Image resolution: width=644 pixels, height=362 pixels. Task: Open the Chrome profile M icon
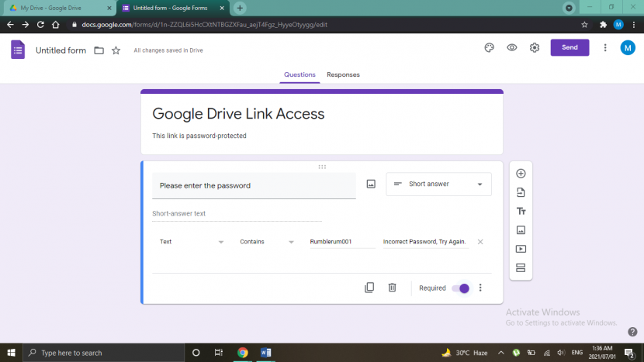coord(618,25)
